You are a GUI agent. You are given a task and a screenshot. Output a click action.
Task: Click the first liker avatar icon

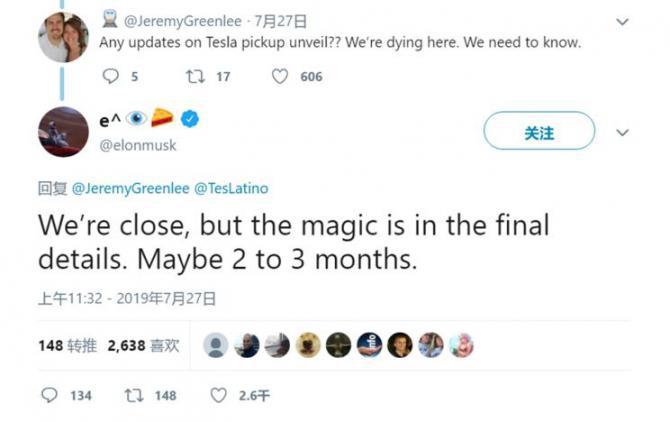click(215, 345)
